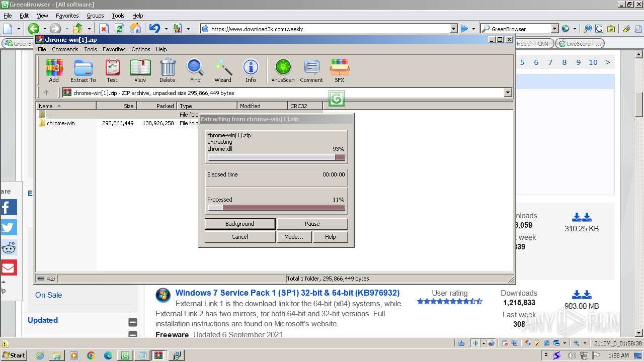Click GreenBrowser New page icon
Viewport: 644px width, 362px height.
[x=8, y=29]
